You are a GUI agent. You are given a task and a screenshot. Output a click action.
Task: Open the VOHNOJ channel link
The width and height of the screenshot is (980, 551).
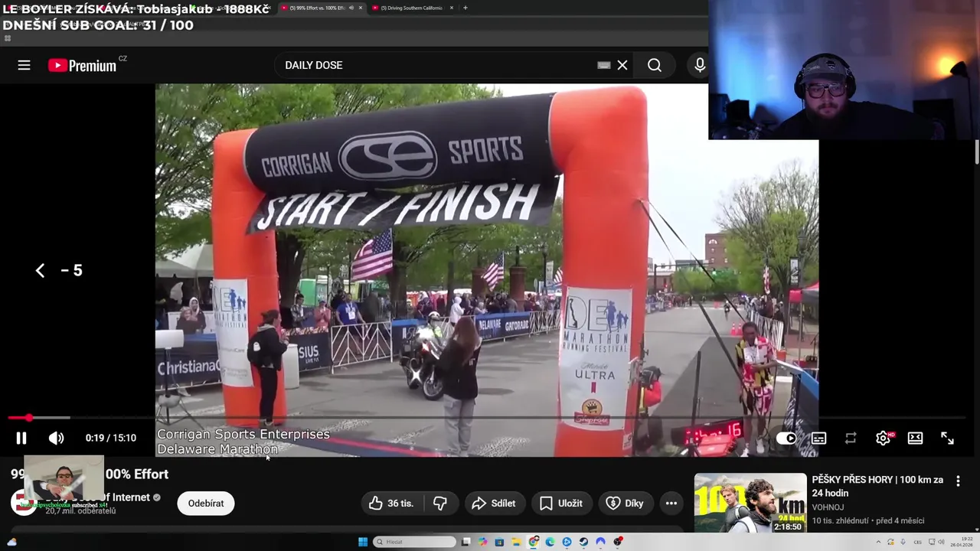(x=828, y=507)
